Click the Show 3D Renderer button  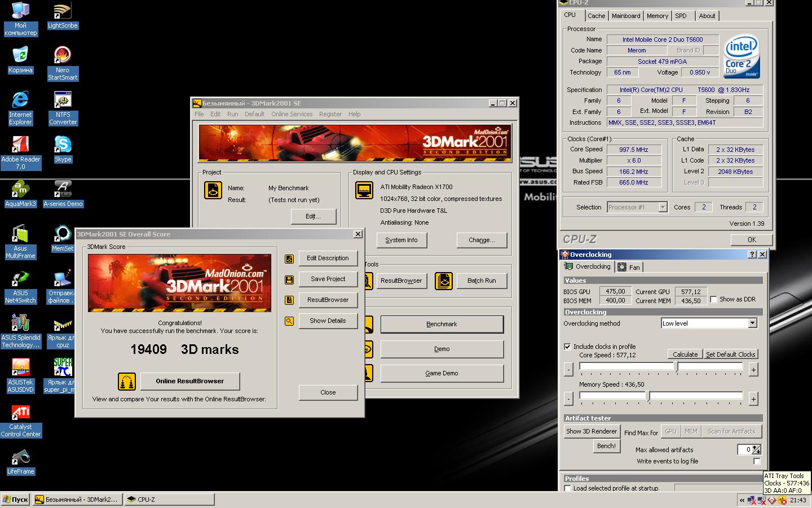592,432
